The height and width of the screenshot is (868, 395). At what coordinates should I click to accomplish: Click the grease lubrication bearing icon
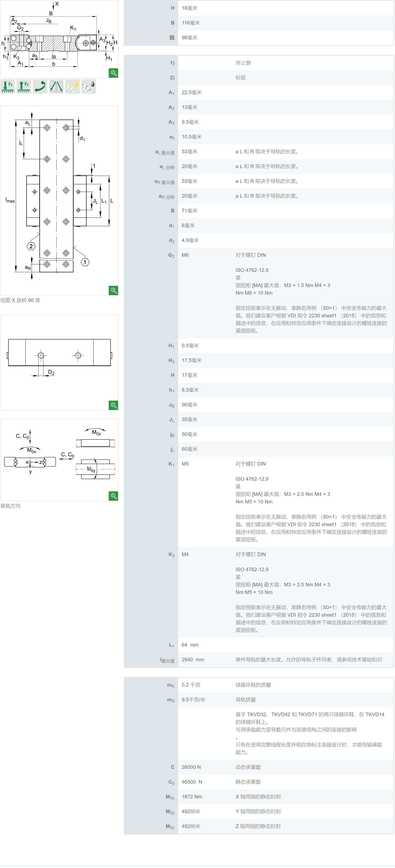coord(88,87)
